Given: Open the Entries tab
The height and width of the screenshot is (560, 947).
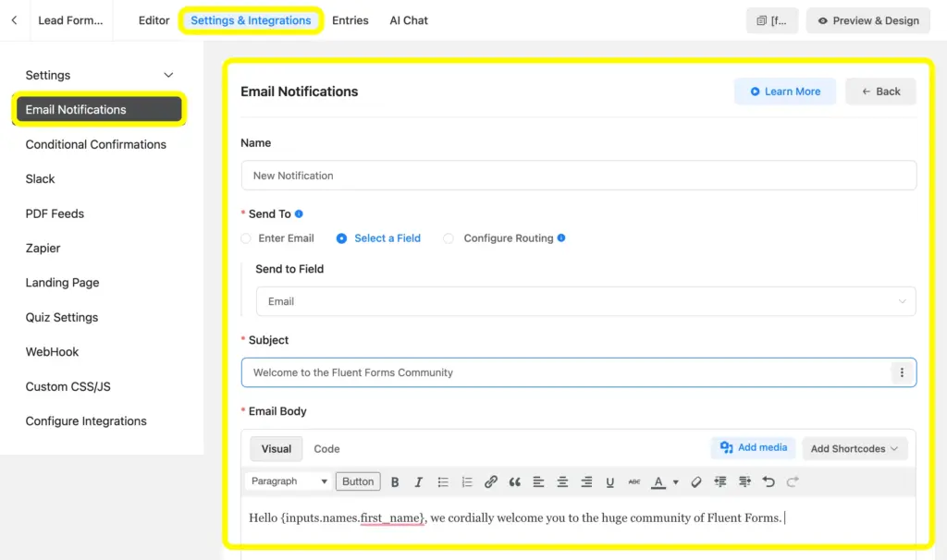Looking at the screenshot, I should pos(351,20).
